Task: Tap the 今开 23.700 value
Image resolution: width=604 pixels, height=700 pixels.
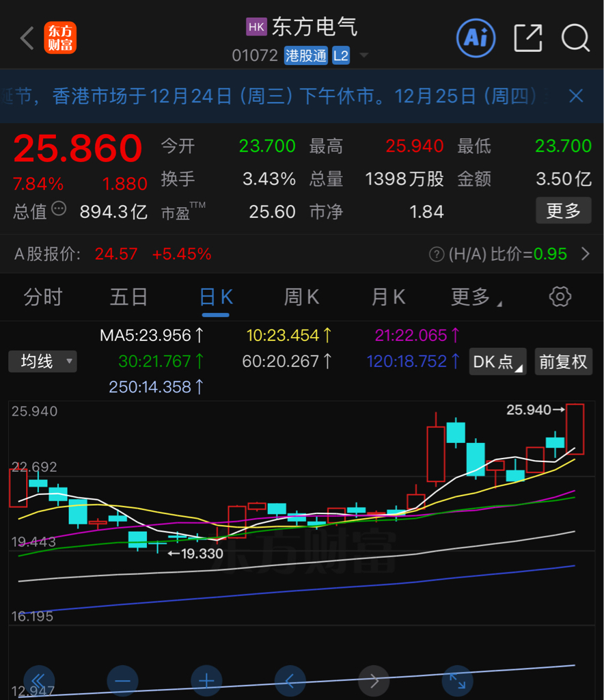Action: point(267,146)
